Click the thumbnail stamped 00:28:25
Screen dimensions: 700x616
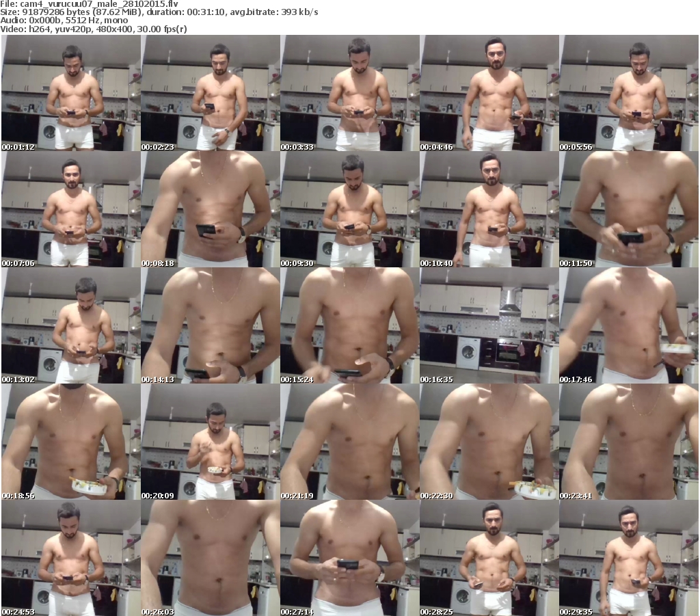(x=489, y=558)
